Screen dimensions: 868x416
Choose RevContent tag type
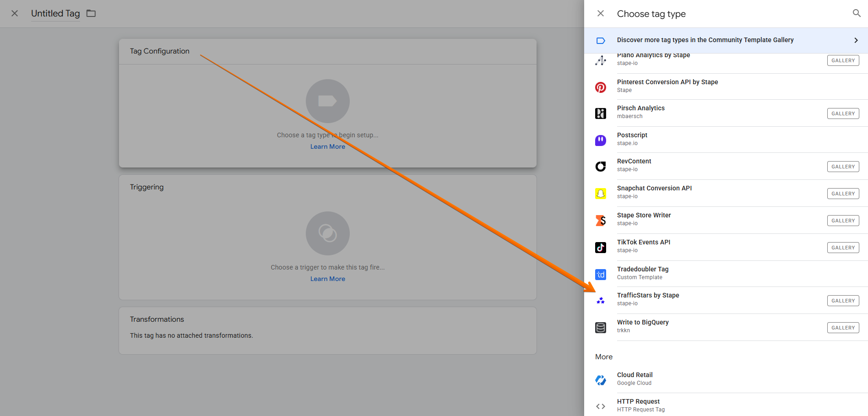click(726, 166)
